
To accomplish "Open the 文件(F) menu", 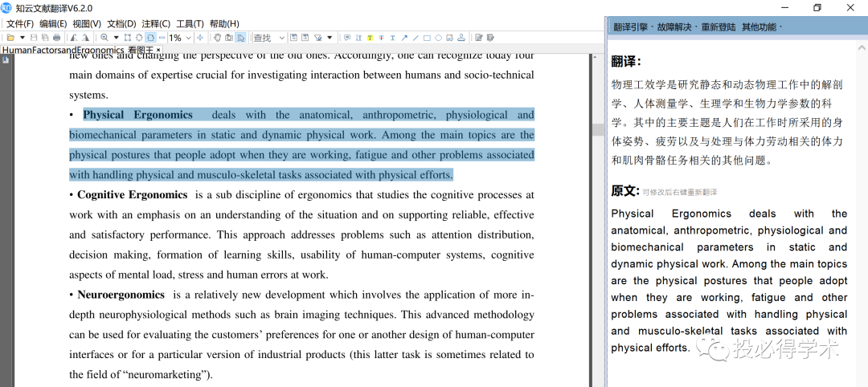I will (20, 24).
